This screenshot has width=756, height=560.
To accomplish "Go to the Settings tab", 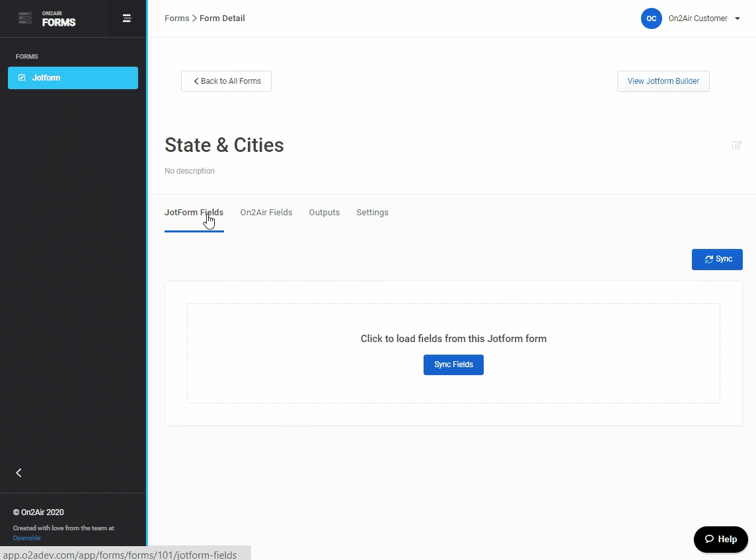I will point(372,213).
